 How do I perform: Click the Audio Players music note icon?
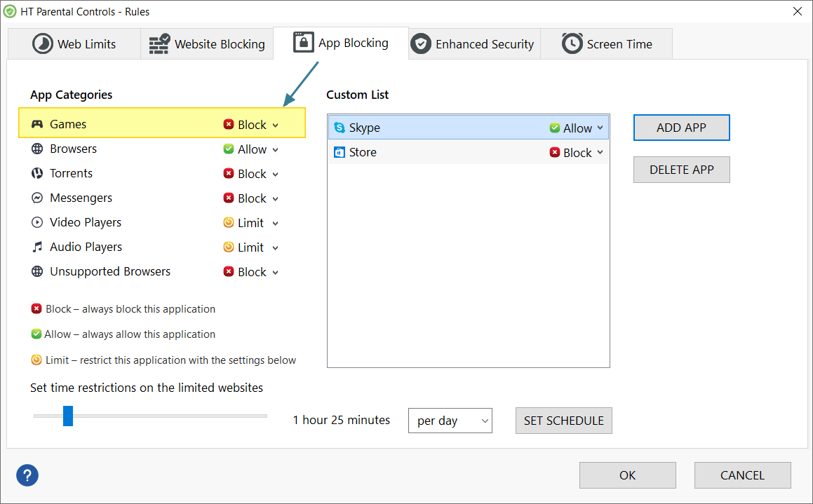point(37,247)
